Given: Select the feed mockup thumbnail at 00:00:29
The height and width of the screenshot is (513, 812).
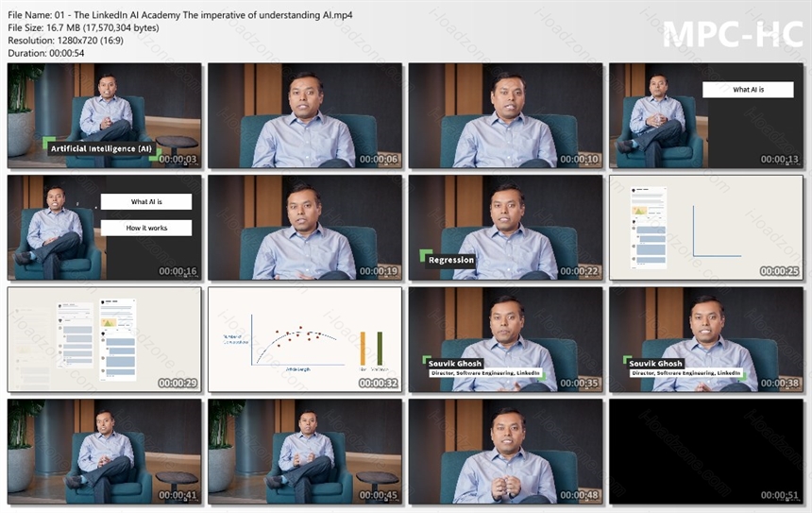Looking at the screenshot, I should (x=105, y=339).
